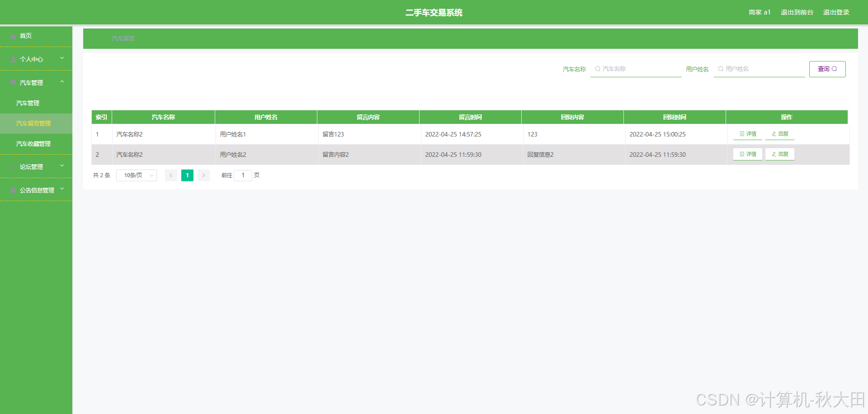The width and height of the screenshot is (868, 414).
Task: Click the 二手车交易系统 title
Action: coord(434,13)
